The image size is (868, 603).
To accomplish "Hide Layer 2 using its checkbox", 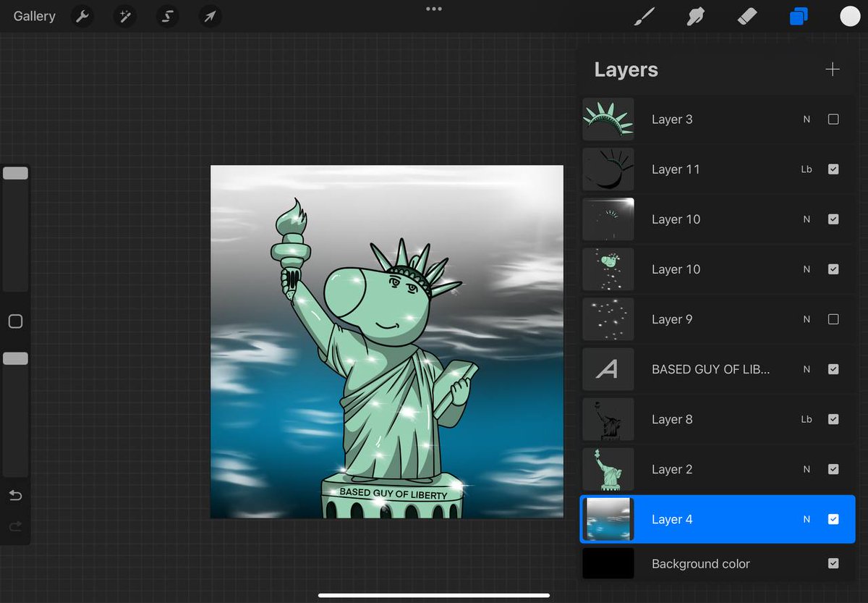I will (833, 469).
